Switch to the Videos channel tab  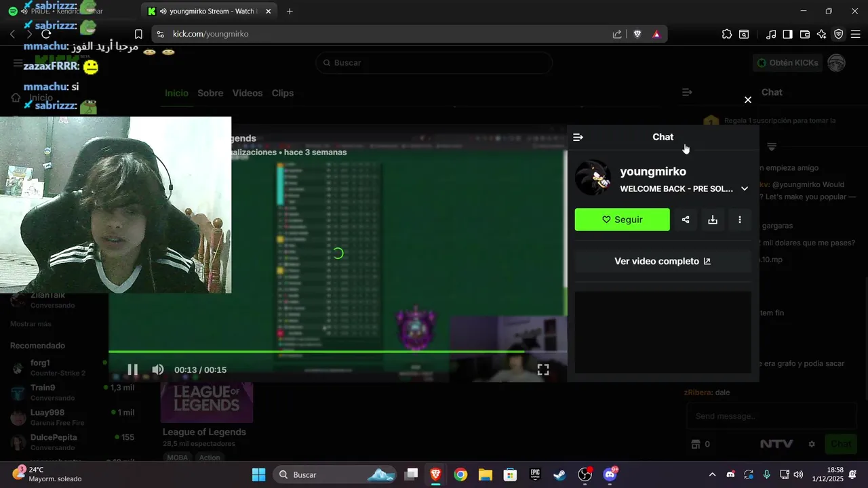(248, 93)
